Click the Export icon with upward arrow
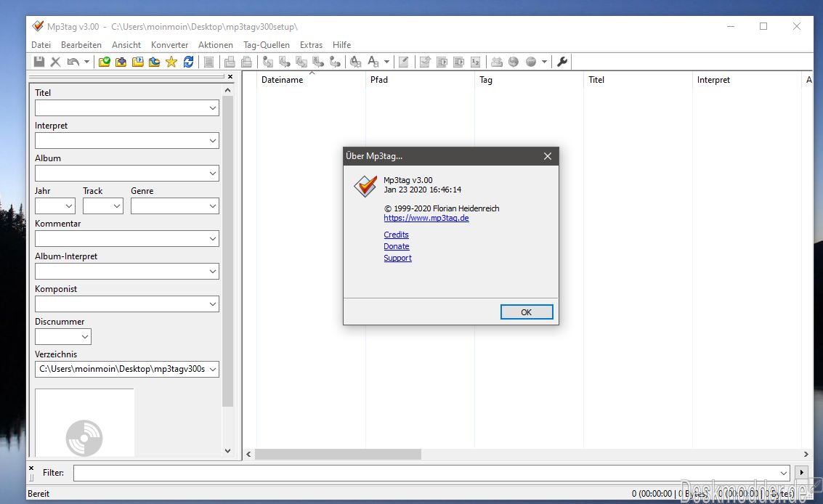Image resolution: width=823 pixels, height=504 pixels. point(425,62)
